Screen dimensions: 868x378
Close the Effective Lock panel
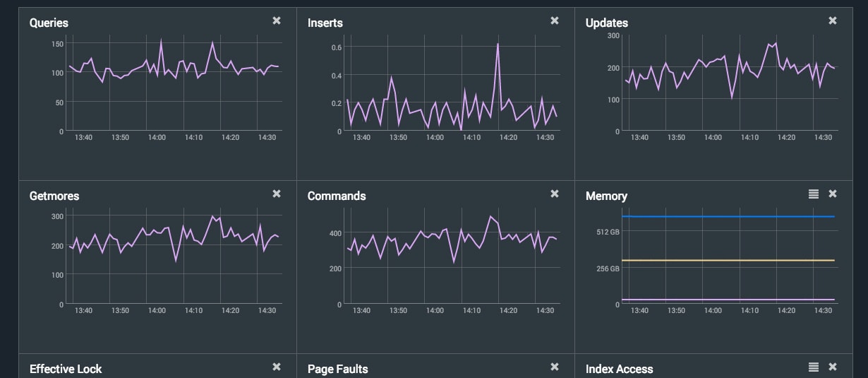coord(277,367)
